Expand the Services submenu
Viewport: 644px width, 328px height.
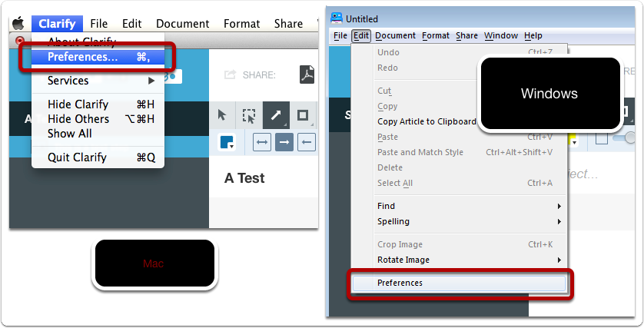pos(98,81)
